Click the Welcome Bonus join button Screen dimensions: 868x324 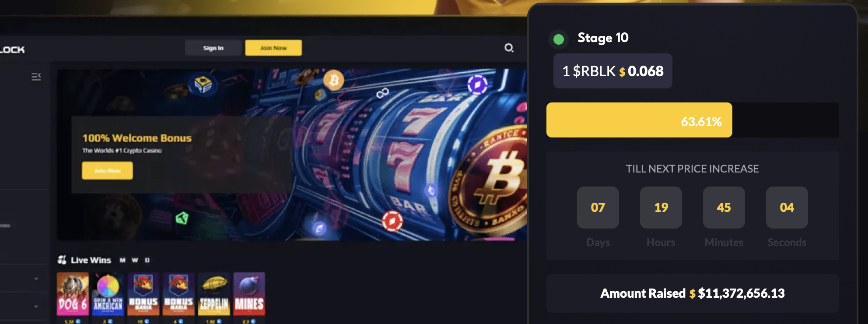coord(107,171)
